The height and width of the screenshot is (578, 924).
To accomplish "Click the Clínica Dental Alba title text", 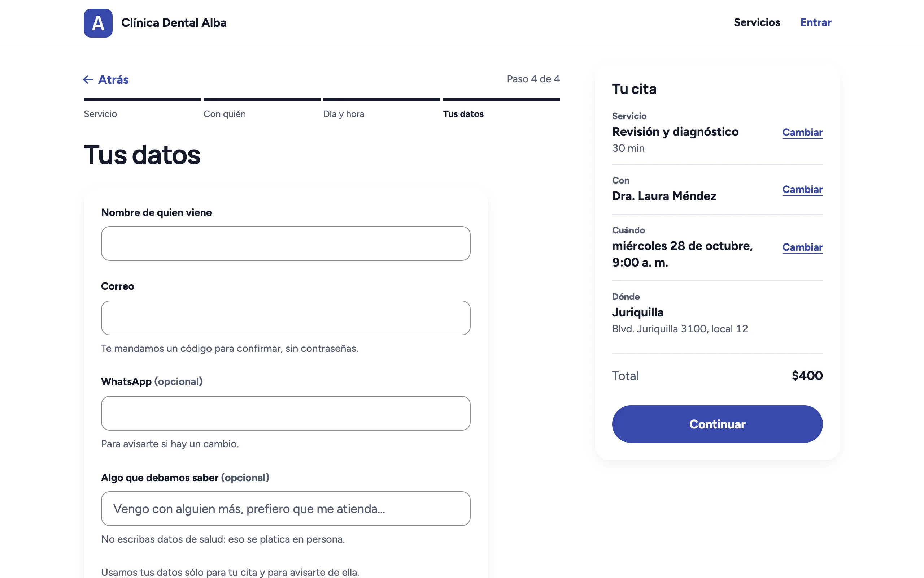I will point(174,23).
